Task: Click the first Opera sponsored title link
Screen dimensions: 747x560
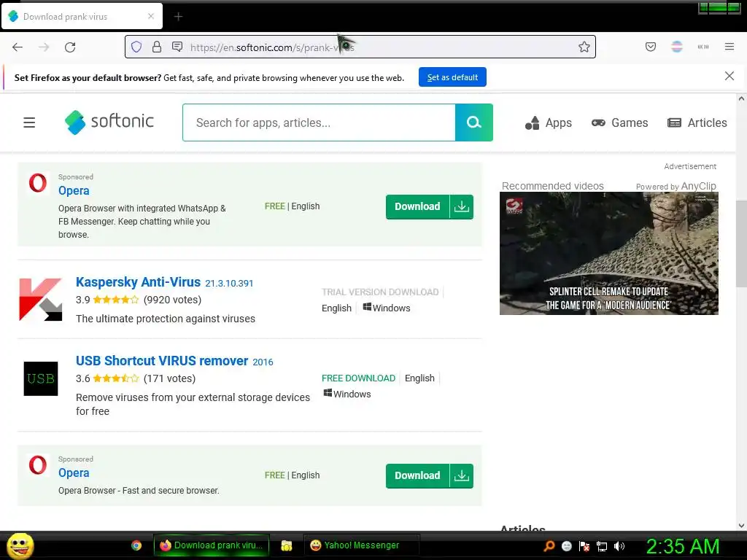Action: 74,190
